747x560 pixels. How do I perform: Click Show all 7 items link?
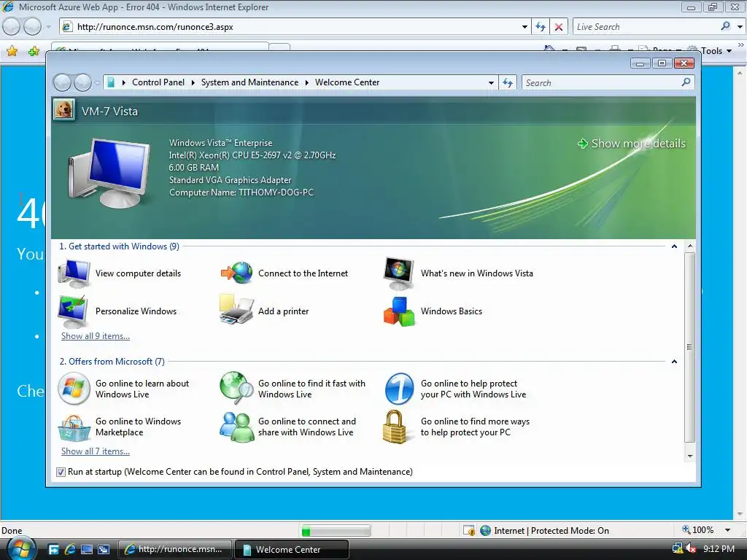pos(96,451)
